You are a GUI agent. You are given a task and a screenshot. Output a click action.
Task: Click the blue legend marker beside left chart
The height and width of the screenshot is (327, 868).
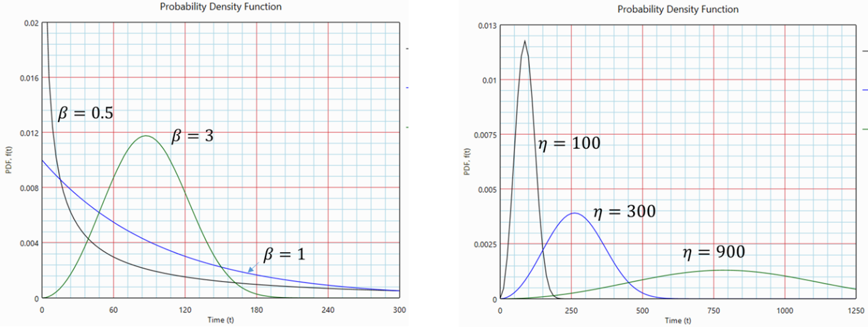[407, 88]
